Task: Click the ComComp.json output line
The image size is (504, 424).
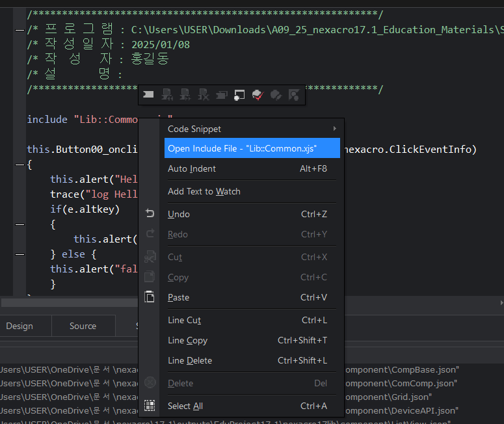Action: point(401,383)
